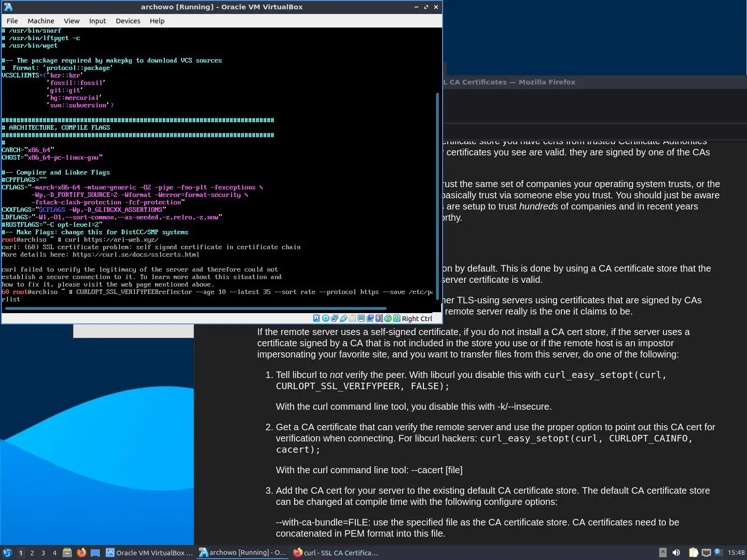Switch to virtual desktop 4
The width and height of the screenshot is (747, 560).
click(55, 553)
